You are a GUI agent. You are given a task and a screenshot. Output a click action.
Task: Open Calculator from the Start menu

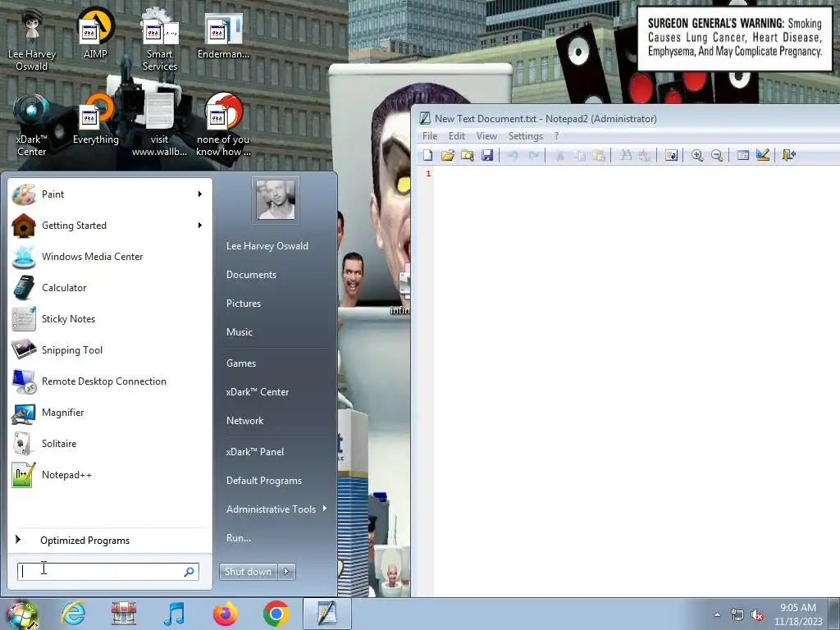pyautogui.click(x=110, y=288)
